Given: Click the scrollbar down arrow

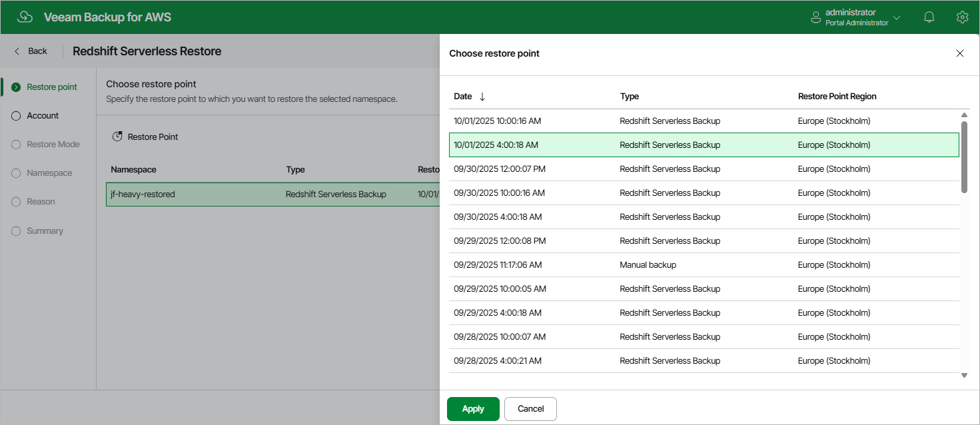Looking at the screenshot, I should 964,376.
